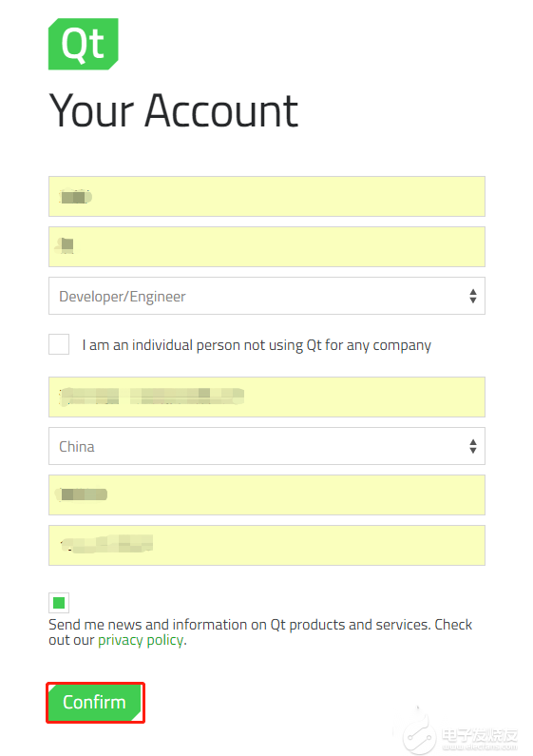Click the 'Send me news and information' text
Screen dimensions: 533x756
(157, 625)
